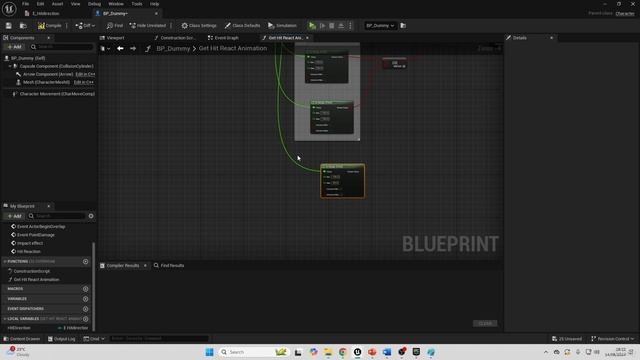Image resolution: width=640 pixels, height=360 pixels.
Task: Compile the BP_Dummy blueprint
Action: coord(49,26)
